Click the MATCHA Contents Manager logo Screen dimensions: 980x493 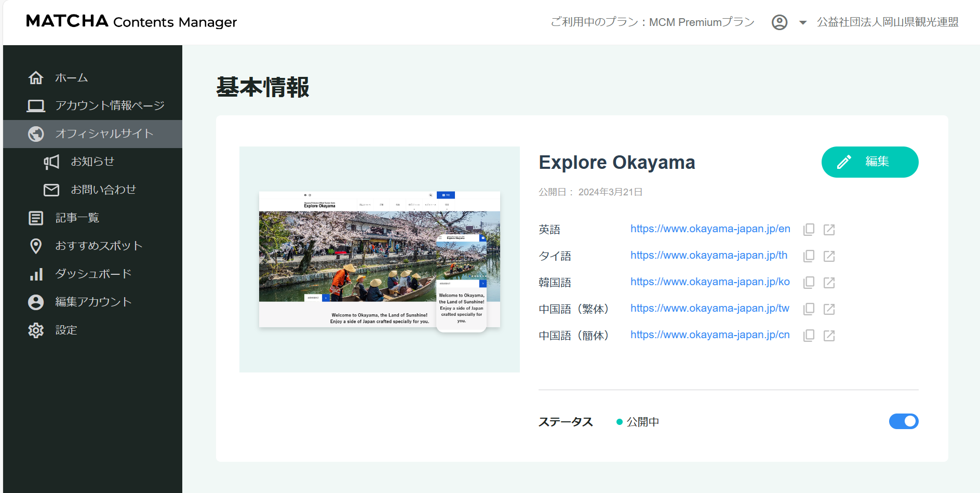click(131, 21)
